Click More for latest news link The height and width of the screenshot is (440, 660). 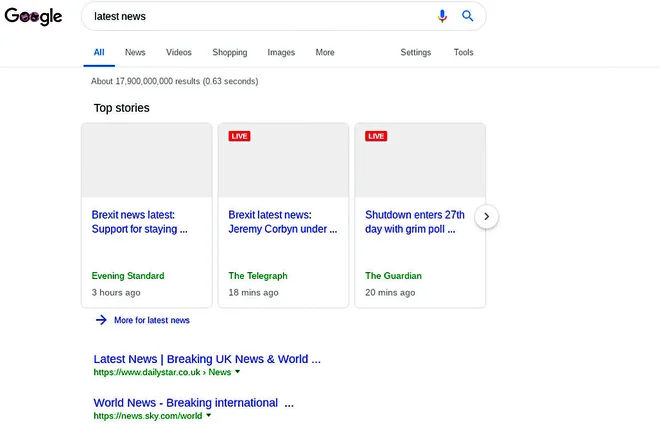[x=152, y=320]
